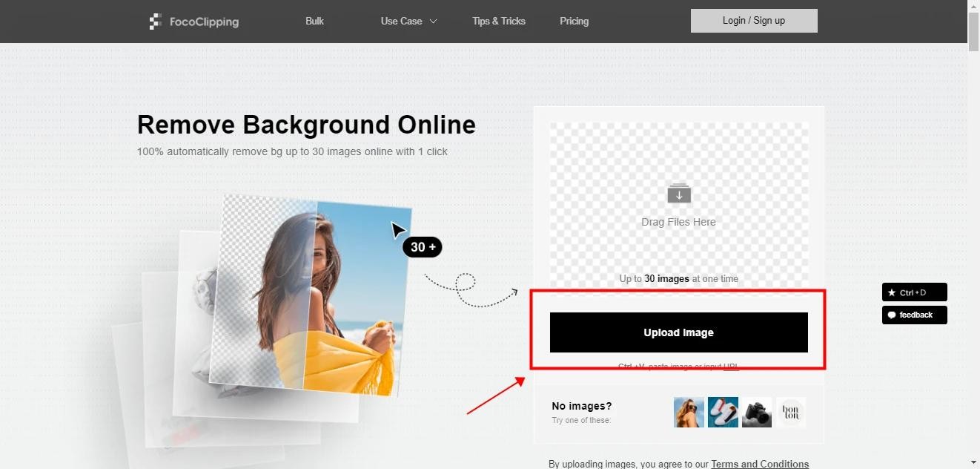Click the Drag Files Here drop area
This screenshot has height=469, width=980.
[678, 222]
